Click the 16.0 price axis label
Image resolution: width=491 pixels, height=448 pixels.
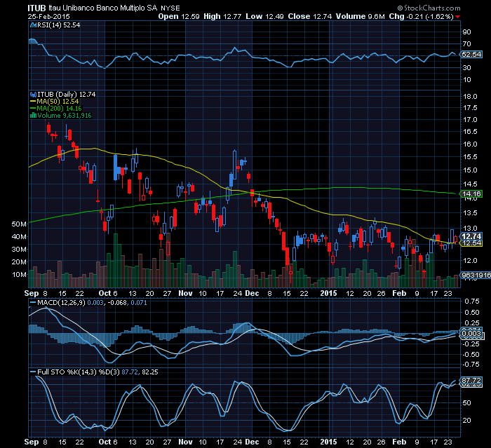tap(470, 144)
